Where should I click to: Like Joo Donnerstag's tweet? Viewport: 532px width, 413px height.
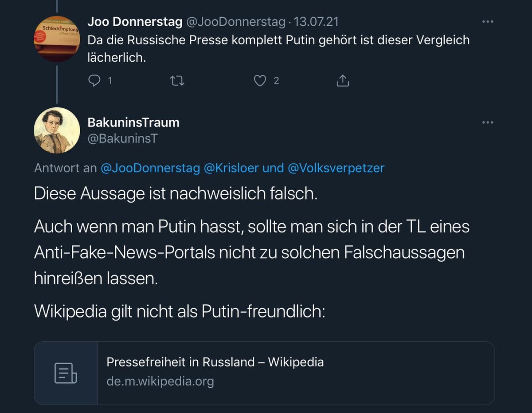(260, 80)
